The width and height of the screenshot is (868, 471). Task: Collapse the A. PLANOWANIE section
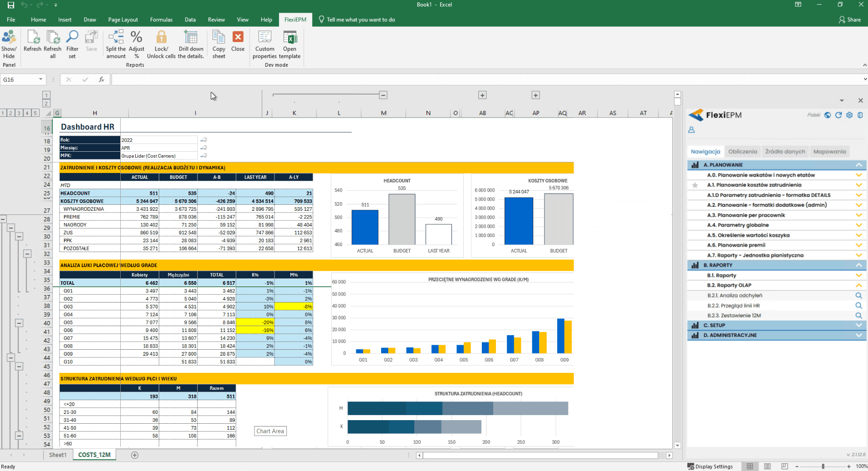point(858,165)
